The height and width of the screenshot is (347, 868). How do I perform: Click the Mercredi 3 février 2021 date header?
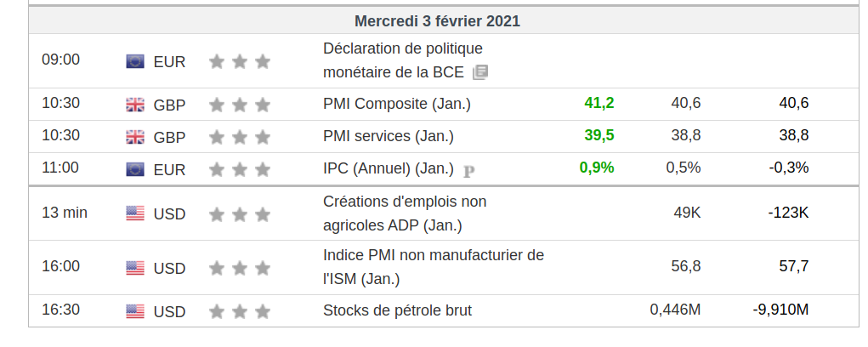point(437,20)
